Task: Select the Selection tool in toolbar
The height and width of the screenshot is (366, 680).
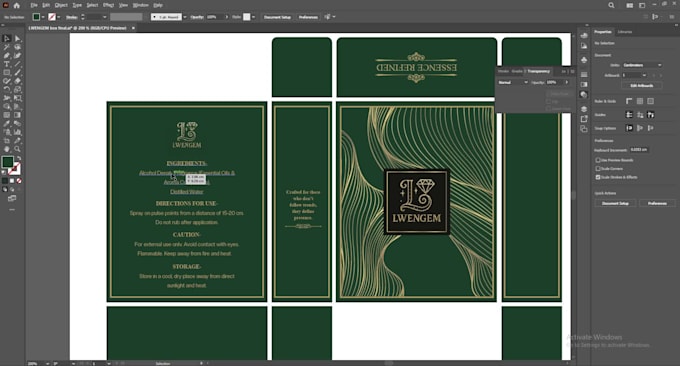Action: (7, 39)
